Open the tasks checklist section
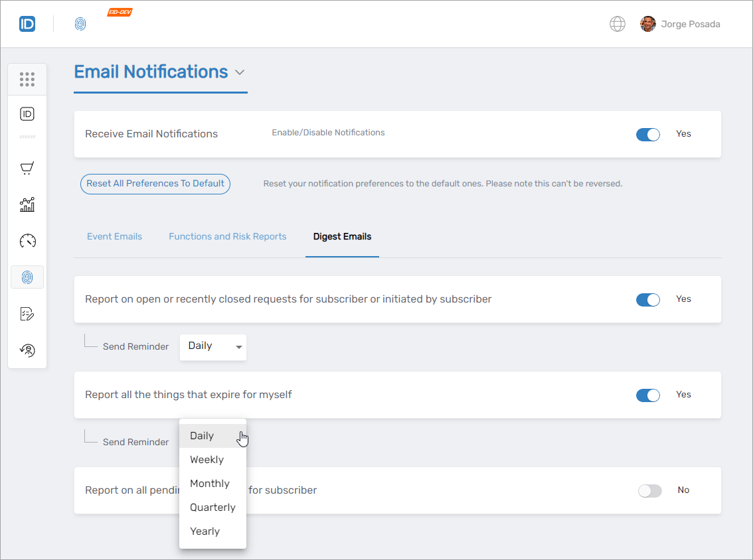This screenshot has width=753, height=560. [x=27, y=313]
